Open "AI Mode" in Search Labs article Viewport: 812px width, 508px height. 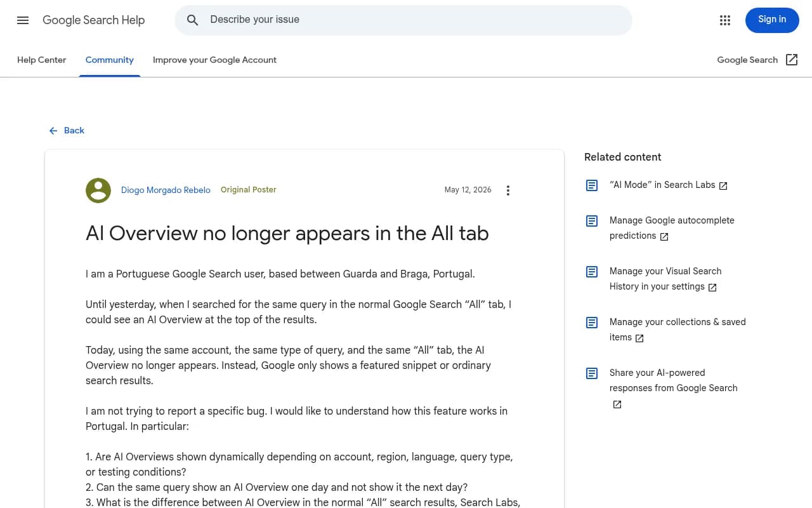coord(662,185)
